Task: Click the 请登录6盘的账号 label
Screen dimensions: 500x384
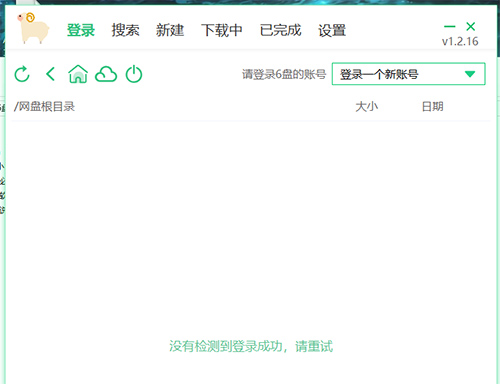Action: [x=284, y=74]
